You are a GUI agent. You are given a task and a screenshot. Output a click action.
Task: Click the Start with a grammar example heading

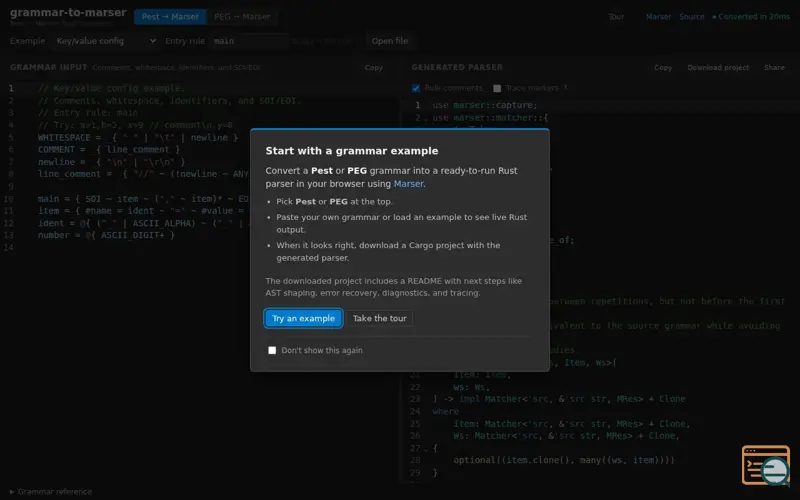(x=352, y=151)
